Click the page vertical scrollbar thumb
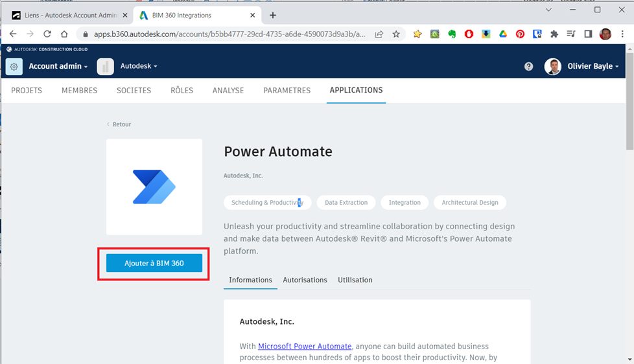The width and height of the screenshot is (634, 364). [x=630, y=100]
